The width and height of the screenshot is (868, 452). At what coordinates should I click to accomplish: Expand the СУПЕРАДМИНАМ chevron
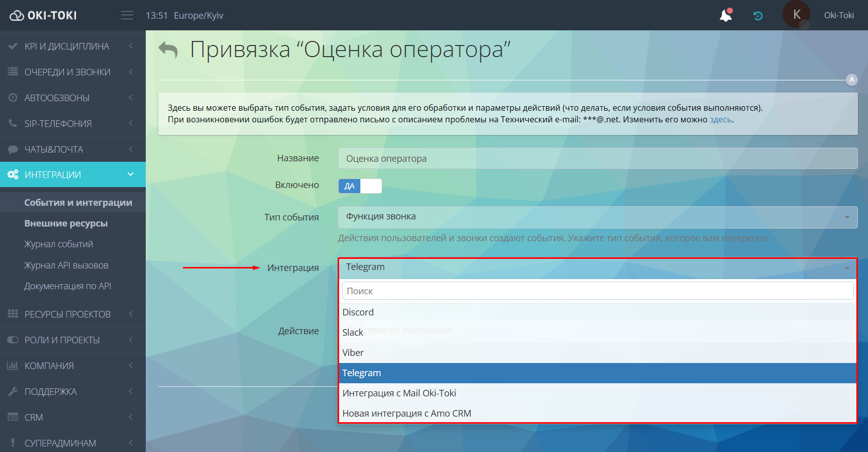[131, 443]
